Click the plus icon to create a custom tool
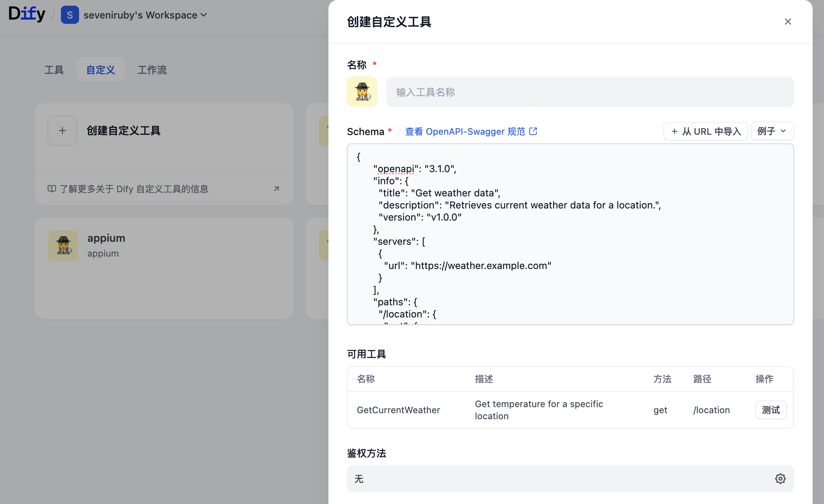This screenshot has height=504, width=824. (x=62, y=131)
